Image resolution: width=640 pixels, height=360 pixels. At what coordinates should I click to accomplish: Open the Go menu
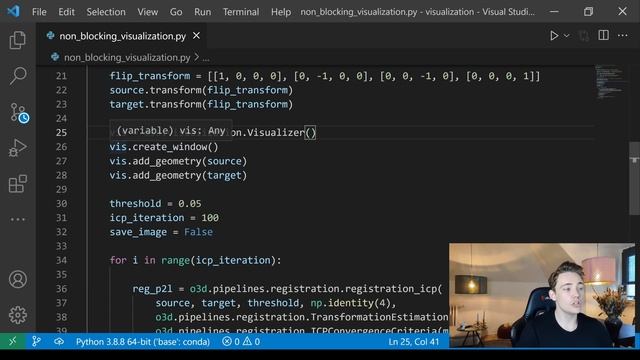click(176, 12)
